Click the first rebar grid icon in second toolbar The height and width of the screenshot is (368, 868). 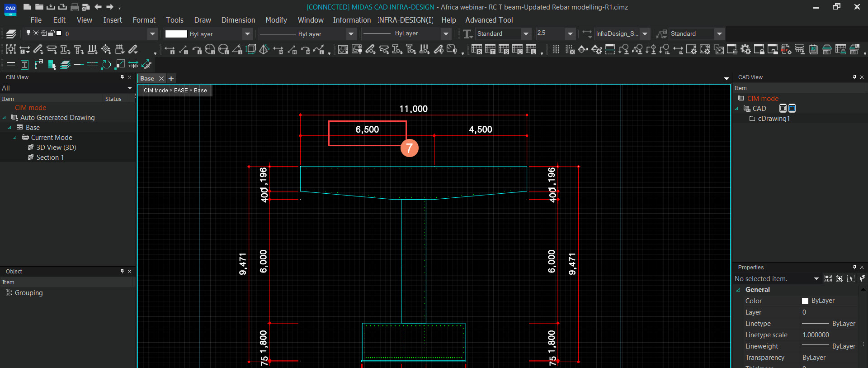[x=11, y=49]
